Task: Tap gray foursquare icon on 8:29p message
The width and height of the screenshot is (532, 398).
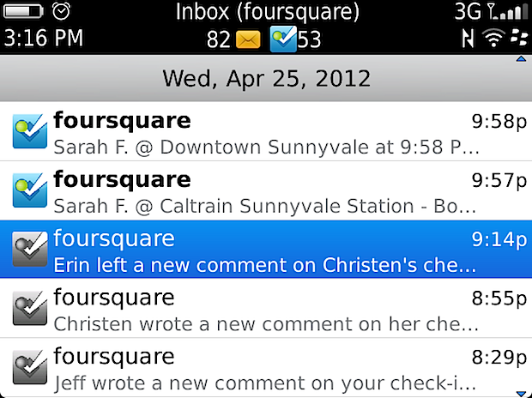Action: (x=30, y=367)
